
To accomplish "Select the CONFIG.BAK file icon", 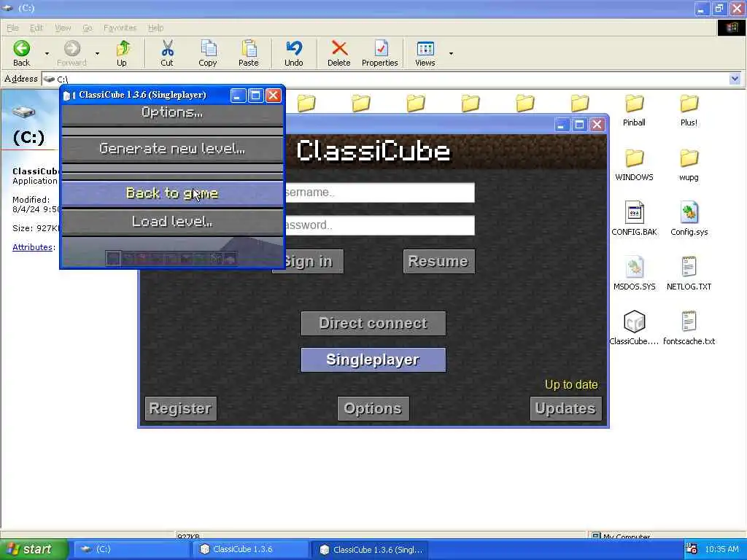I will [x=634, y=212].
